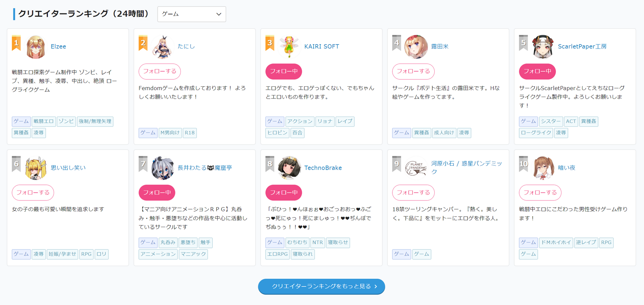This screenshot has width=644, height=305.
Task: Open the ゲーム category dropdown
Action: pyautogui.click(x=192, y=14)
